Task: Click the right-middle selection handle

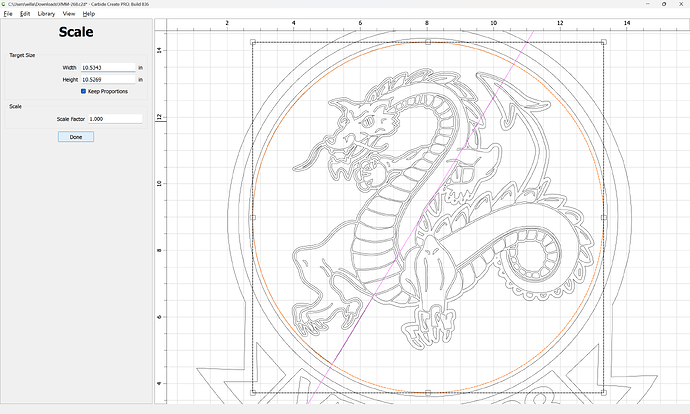Action: coord(604,217)
